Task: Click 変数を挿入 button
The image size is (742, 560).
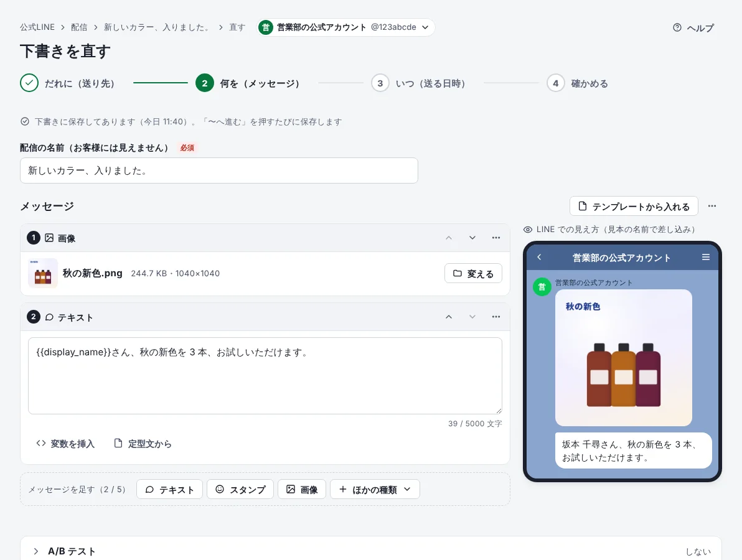Action: point(65,444)
